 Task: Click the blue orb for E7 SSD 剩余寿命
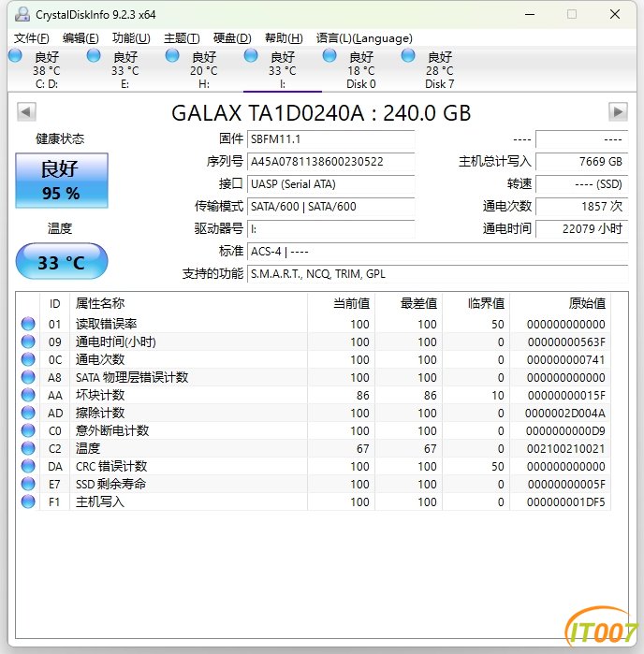(x=28, y=484)
